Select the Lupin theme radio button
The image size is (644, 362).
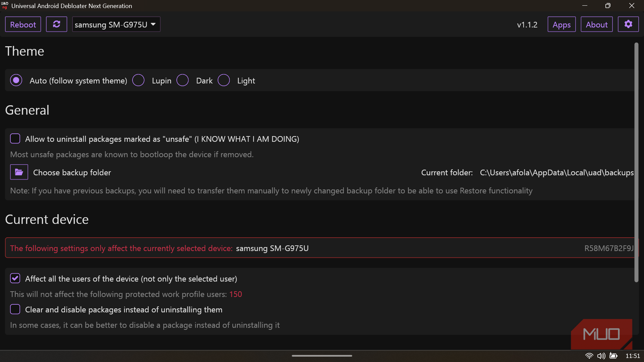pos(138,80)
